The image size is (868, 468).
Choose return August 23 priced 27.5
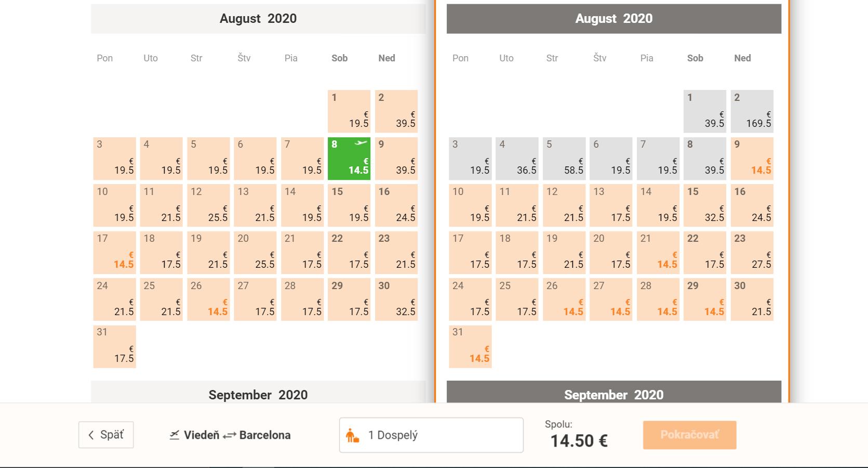point(752,252)
